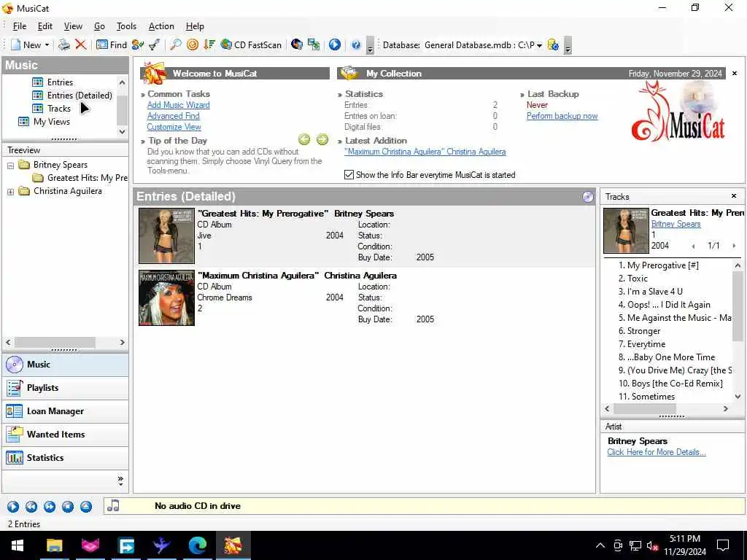Open the Loan Manager section
747x560 pixels.
tap(65, 411)
